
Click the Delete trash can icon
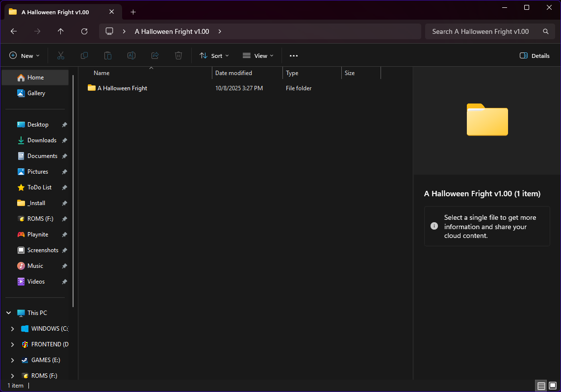click(178, 56)
